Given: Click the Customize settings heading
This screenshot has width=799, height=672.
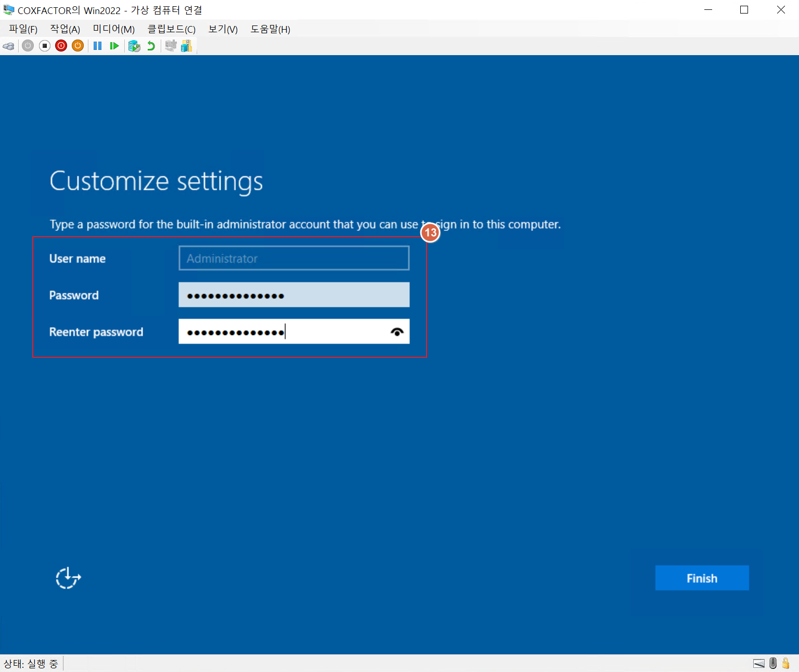Looking at the screenshot, I should 156,182.
